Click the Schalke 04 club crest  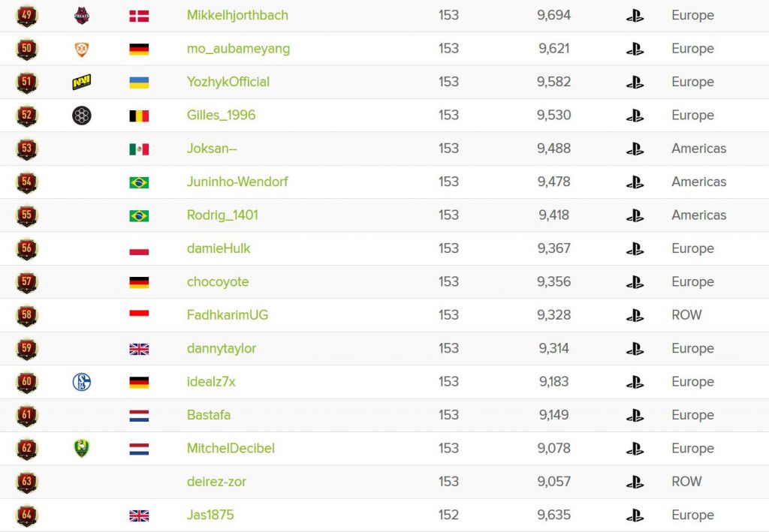pos(82,382)
